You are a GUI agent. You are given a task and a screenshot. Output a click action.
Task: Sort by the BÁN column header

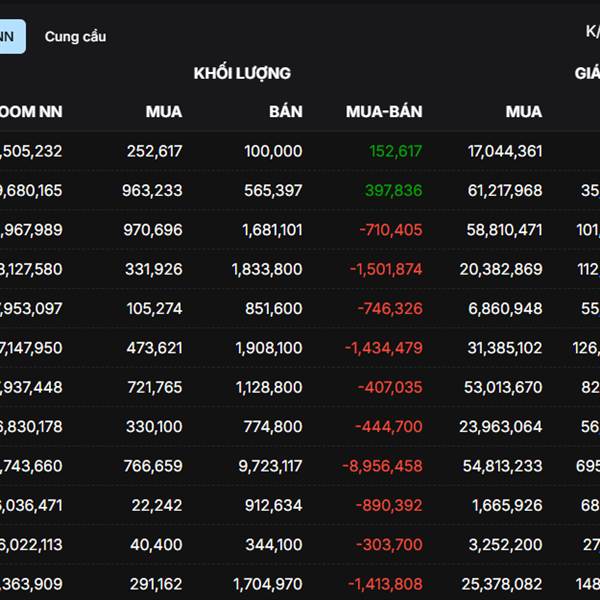click(285, 112)
